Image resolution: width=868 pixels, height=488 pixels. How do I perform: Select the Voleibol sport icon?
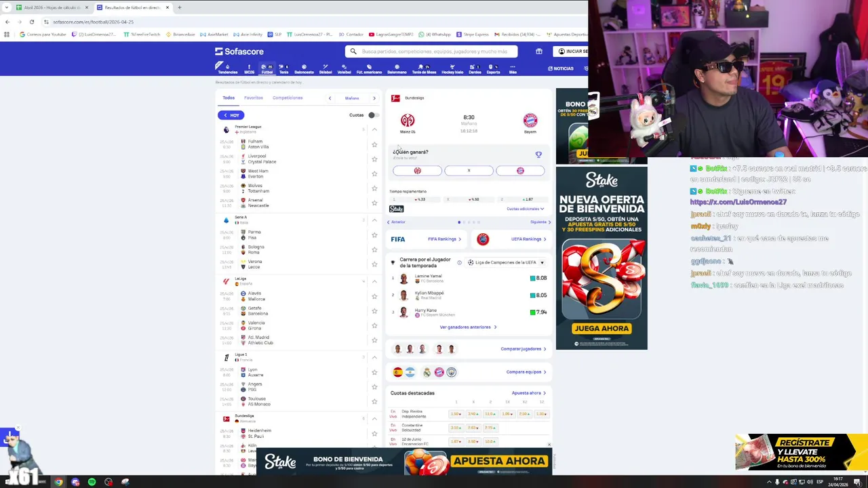click(344, 69)
